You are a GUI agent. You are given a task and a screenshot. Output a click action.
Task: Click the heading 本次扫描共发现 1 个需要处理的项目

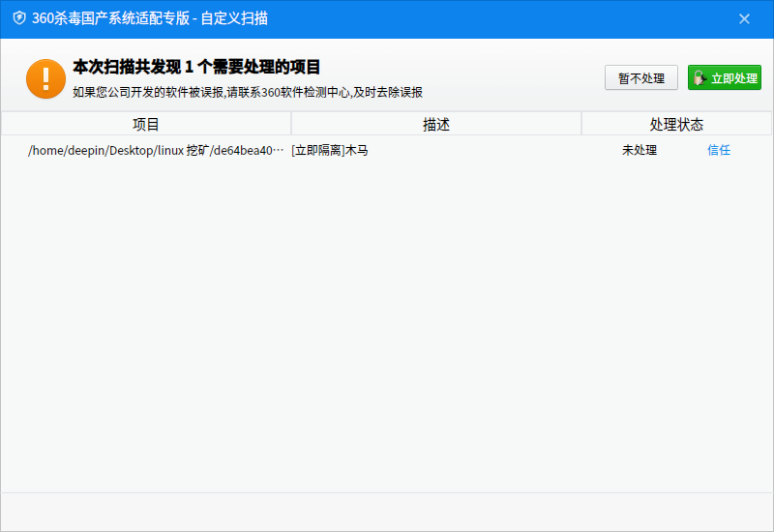click(x=196, y=67)
